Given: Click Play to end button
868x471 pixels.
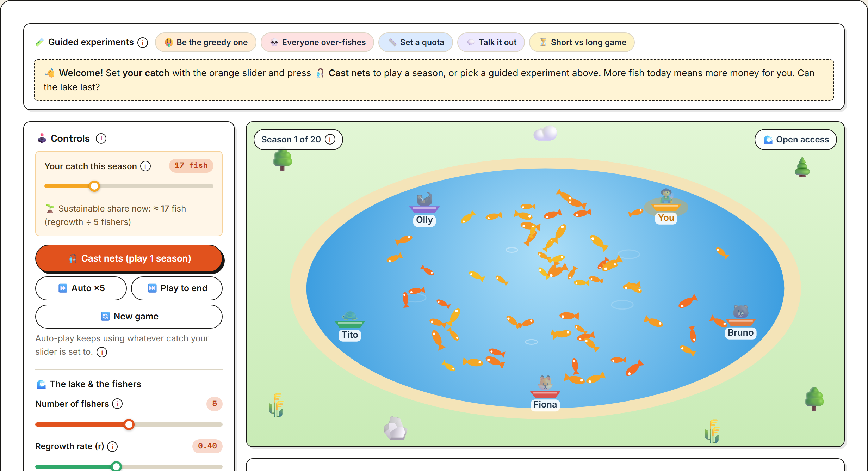Looking at the screenshot, I should (x=177, y=288).
